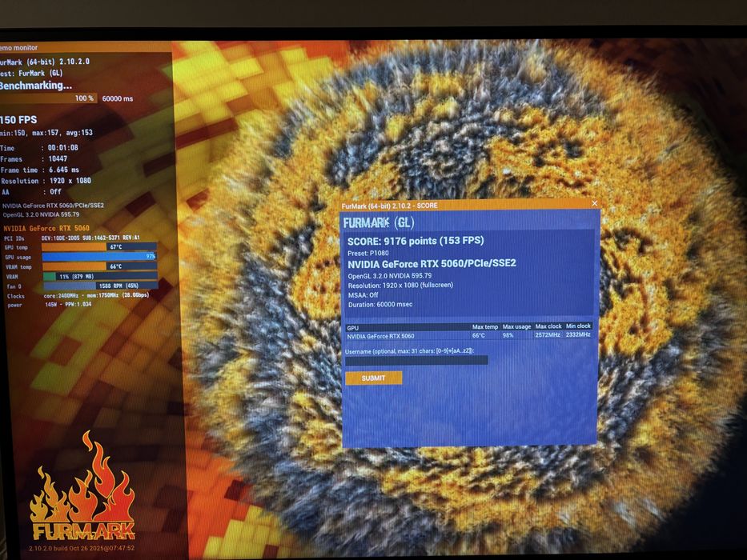
Task: Click the Duration: 60000 msec line
Action: [380, 304]
